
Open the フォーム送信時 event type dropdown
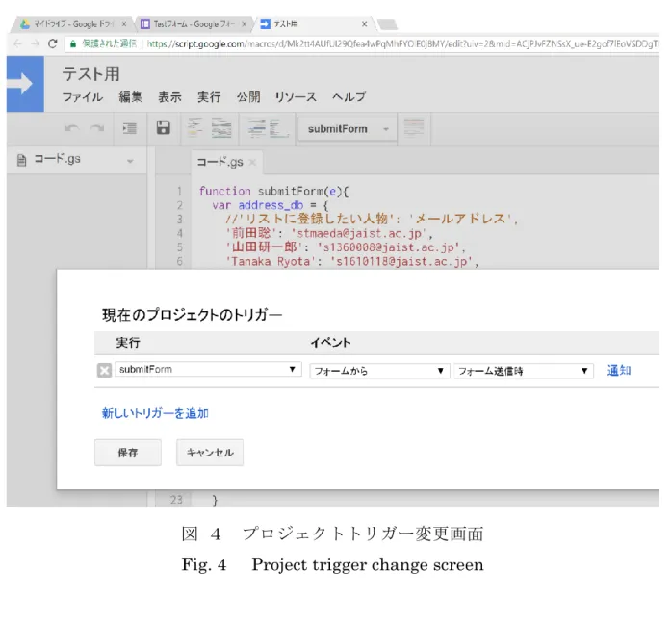click(x=524, y=371)
